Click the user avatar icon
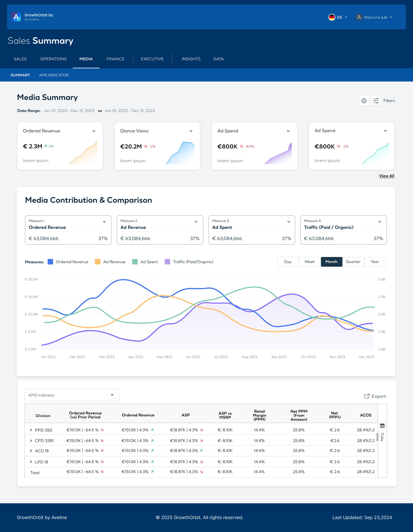413x532 pixels. coord(359,17)
